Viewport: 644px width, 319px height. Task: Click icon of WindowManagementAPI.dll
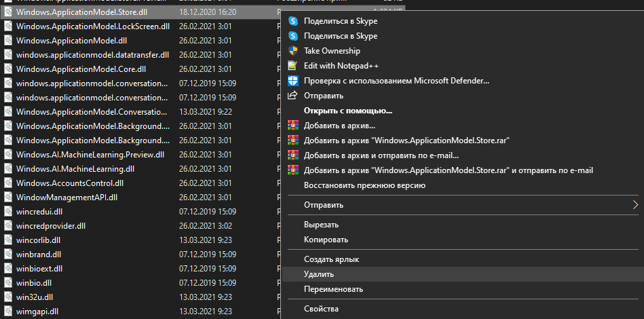[x=7, y=198]
